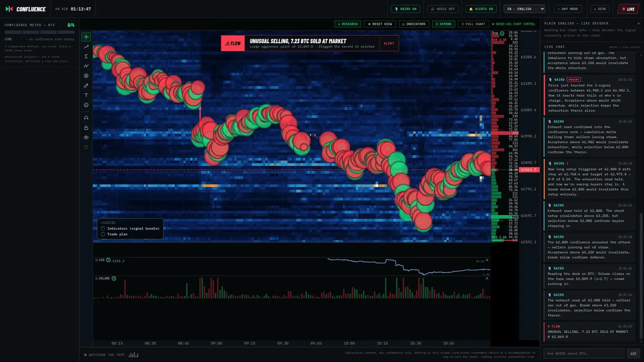Click the ALERT label on flow banner
The height and width of the screenshot is (362, 644).
pyautogui.click(x=389, y=43)
